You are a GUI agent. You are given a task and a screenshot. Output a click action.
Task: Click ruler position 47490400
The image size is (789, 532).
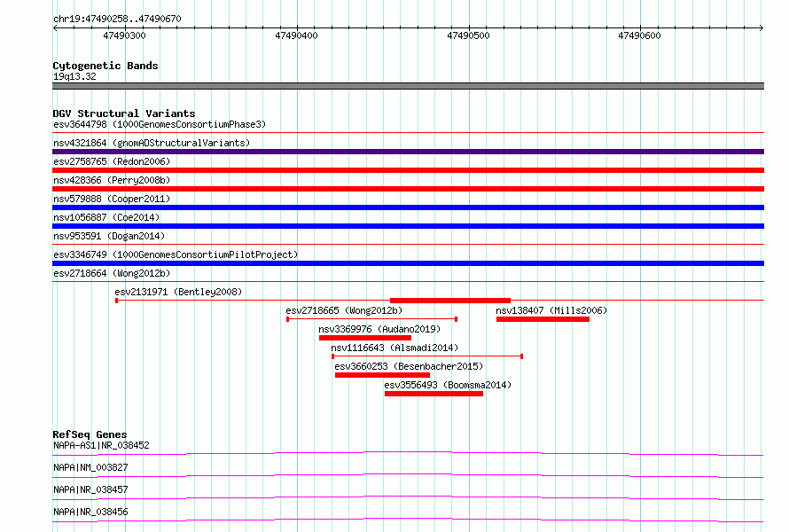pos(296,35)
